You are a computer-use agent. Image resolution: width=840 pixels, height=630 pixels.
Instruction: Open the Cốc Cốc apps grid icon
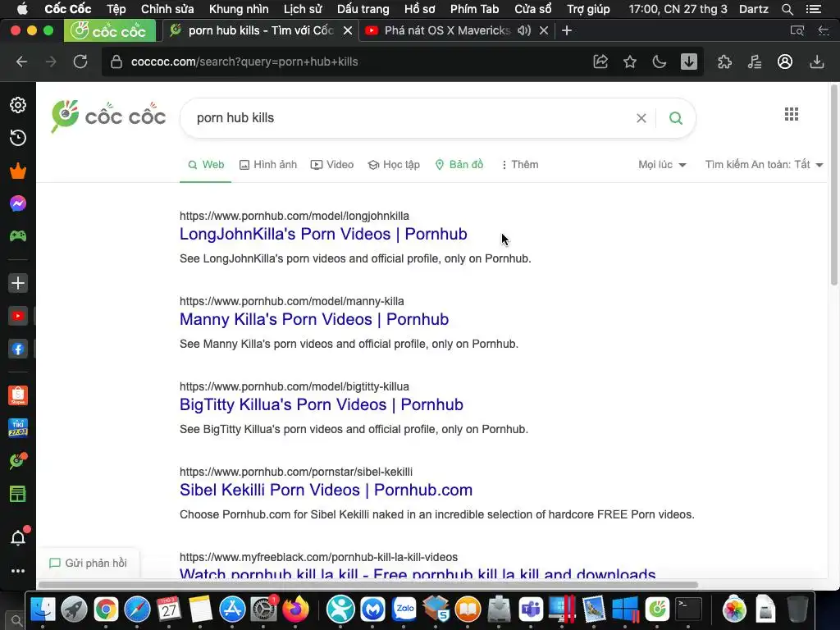(x=792, y=114)
